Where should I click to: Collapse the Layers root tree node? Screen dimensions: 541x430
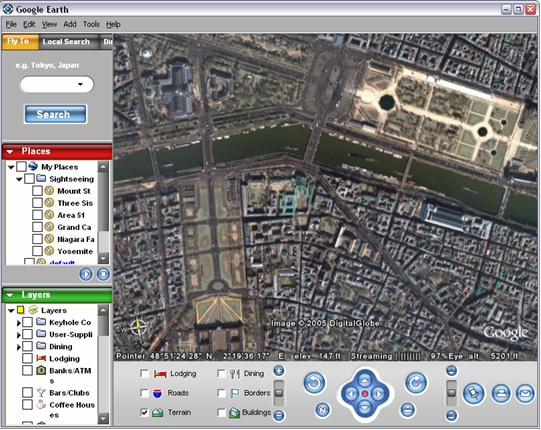pyautogui.click(x=11, y=311)
